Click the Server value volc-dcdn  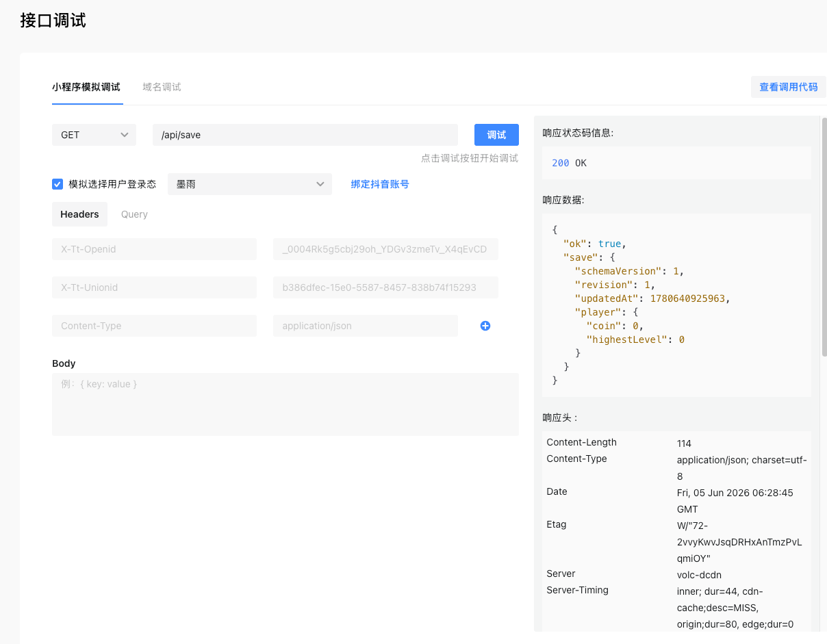(699, 575)
